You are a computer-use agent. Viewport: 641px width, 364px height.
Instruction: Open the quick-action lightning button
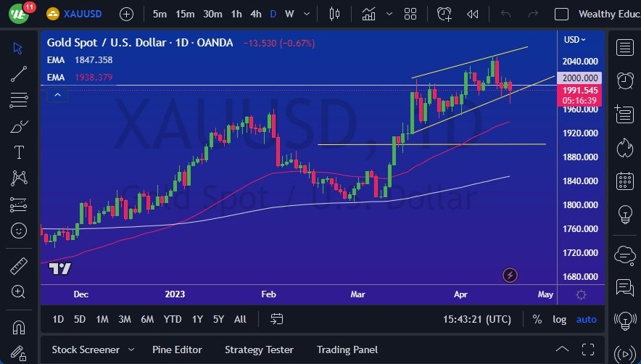[510, 276]
